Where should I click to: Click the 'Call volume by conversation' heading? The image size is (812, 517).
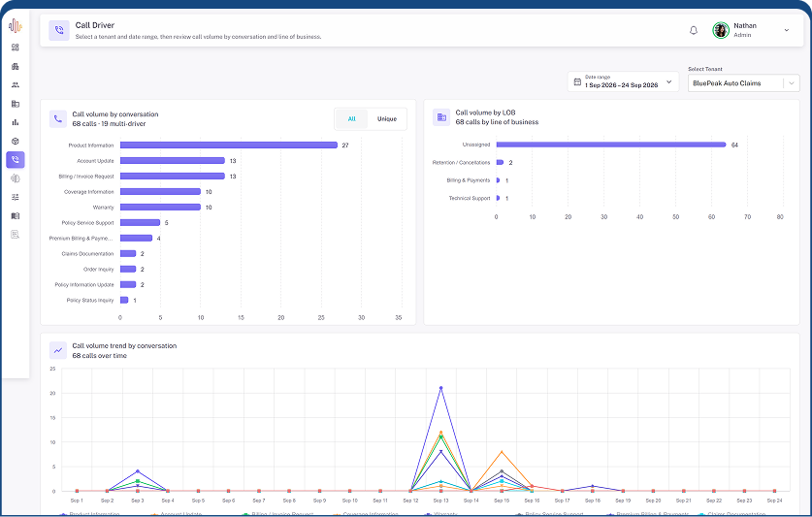pos(115,113)
